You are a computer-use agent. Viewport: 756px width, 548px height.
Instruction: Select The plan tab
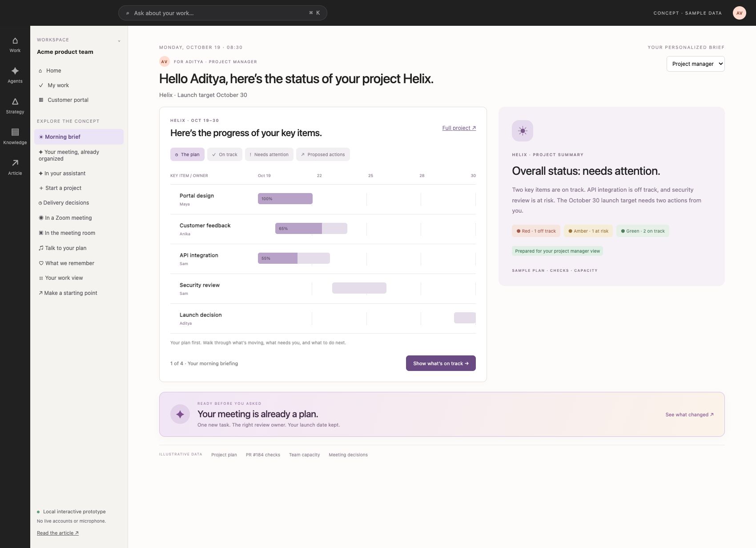coord(187,154)
